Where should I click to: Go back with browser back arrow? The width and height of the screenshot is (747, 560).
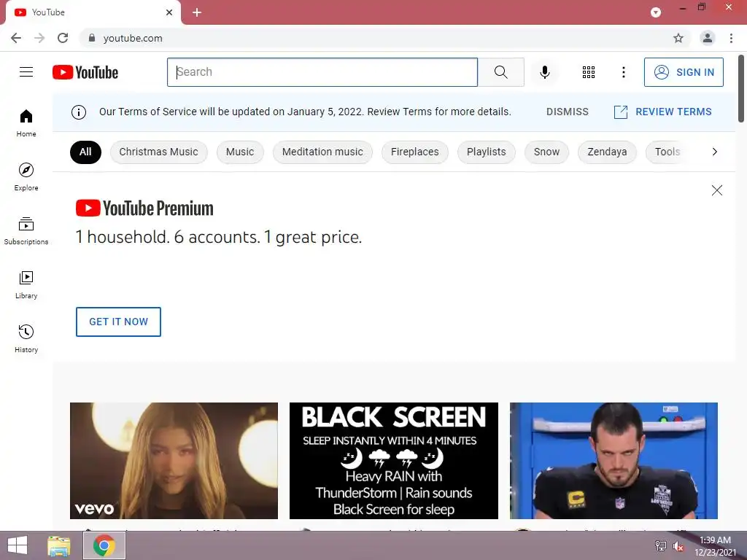pyautogui.click(x=16, y=38)
